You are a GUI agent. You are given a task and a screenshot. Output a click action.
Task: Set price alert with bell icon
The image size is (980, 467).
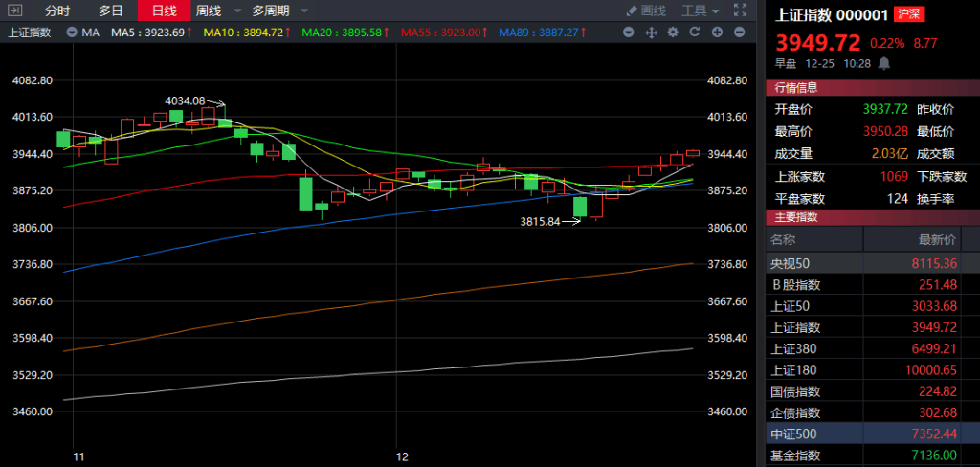884,63
